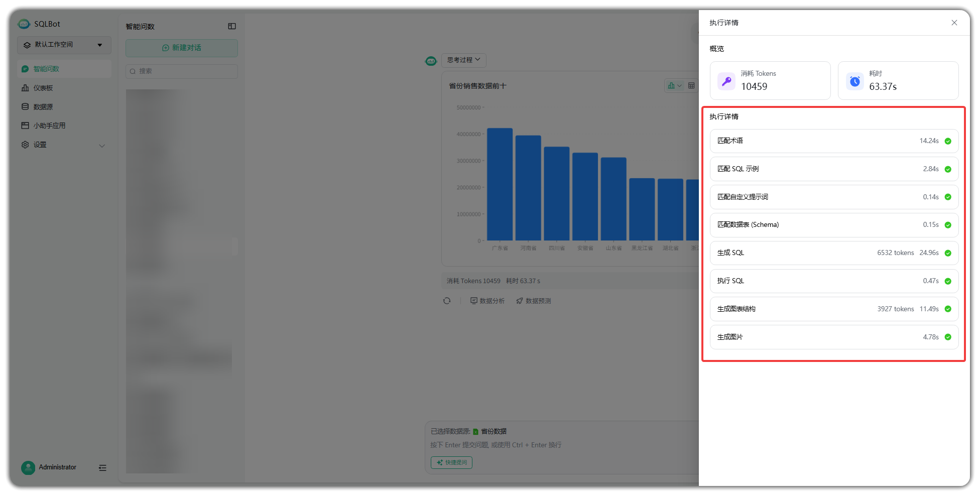The height and width of the screenshot is (496, 980).
Task: Click the SQLBot logo icon
Action: coord(24,24)
